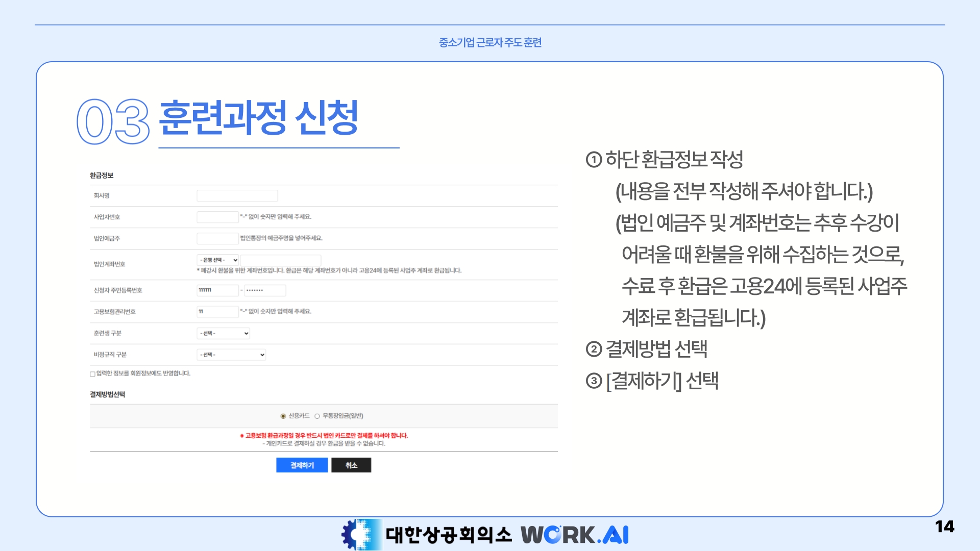The width and height of the screenshot is (980, 551).
Task: Click the 사업자번호 input field
Action: (x=217, y=217)
